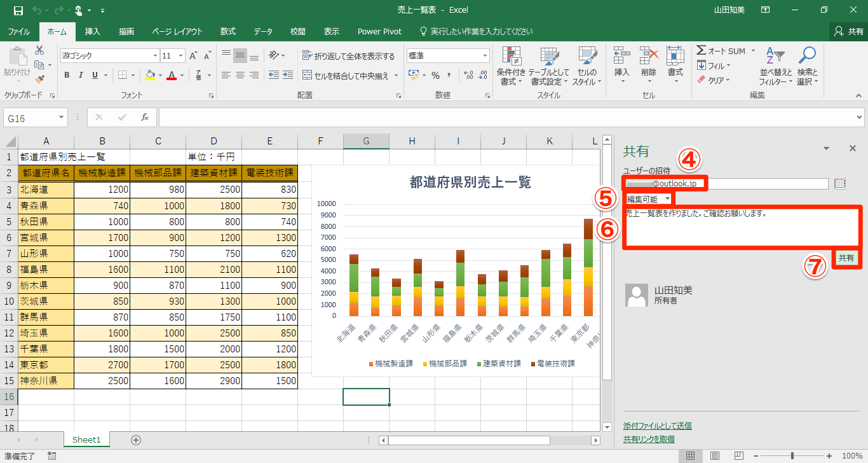Decrease the decimal places
This screenshot has width=868, height=463.
pyautogui.click(x=484, y=75)
